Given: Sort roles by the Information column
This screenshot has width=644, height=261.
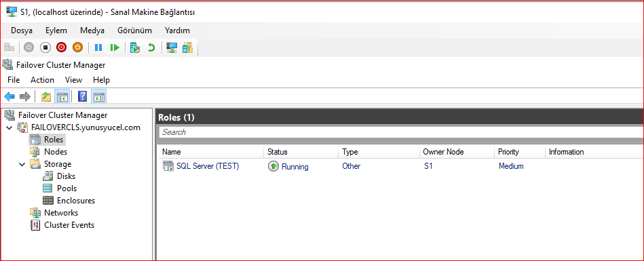Looking at the screenshot, I should coord(594,152).
